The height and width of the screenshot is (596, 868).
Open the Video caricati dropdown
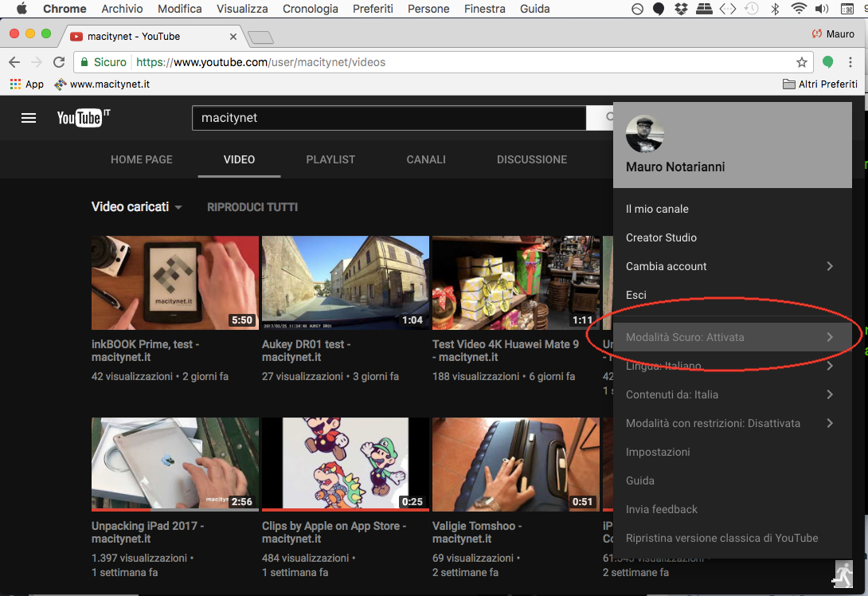coord(137,207)
